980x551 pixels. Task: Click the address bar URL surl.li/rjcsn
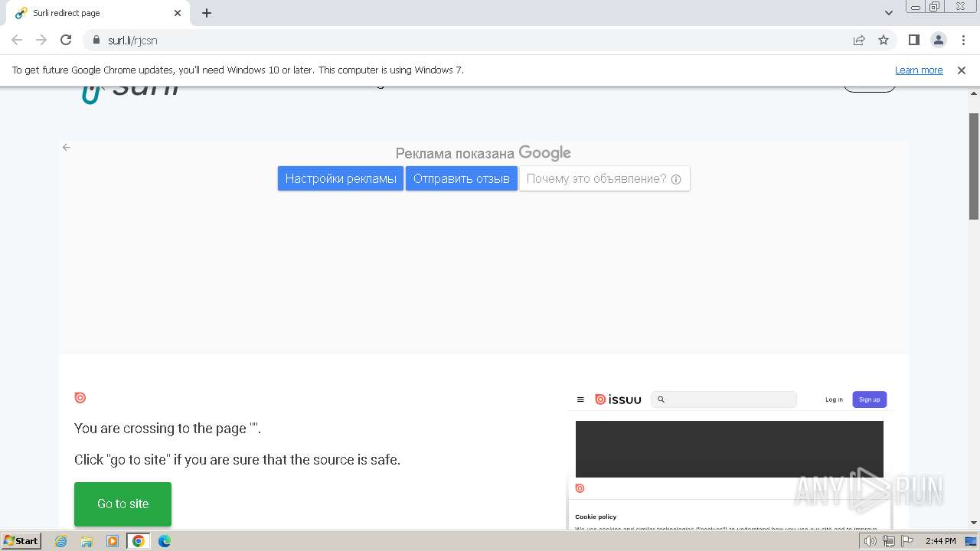(132, 40)
